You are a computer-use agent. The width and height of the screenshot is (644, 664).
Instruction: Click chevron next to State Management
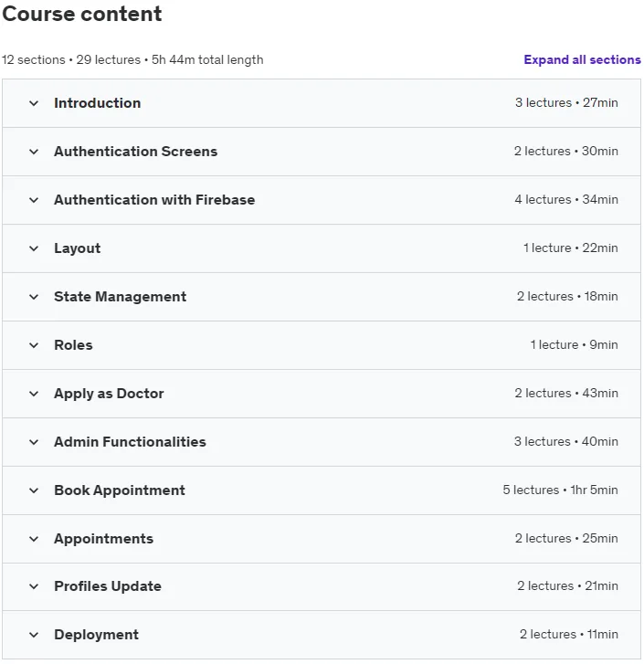pyautogui.click(x=34, y=297)
